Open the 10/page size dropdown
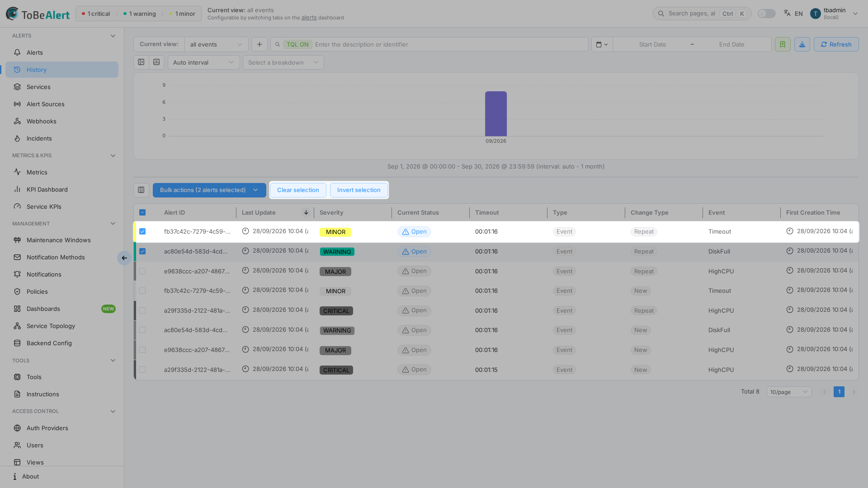 (789, 392)
